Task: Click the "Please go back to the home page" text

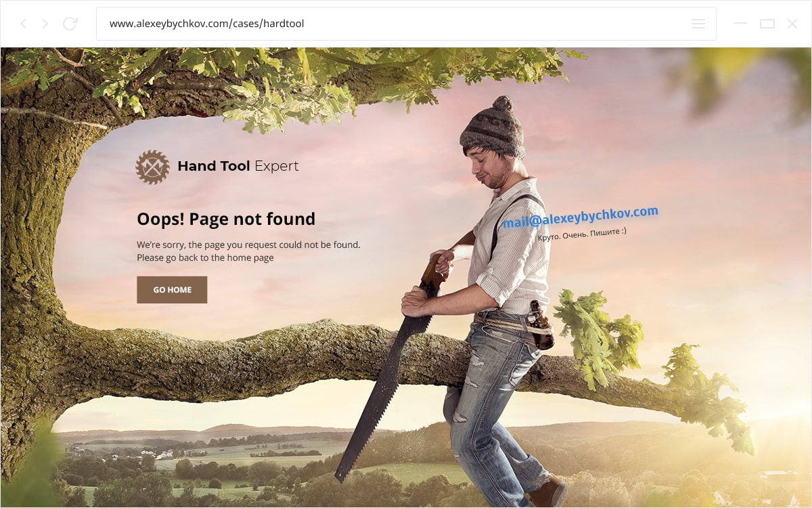Action: coord(205,257)
